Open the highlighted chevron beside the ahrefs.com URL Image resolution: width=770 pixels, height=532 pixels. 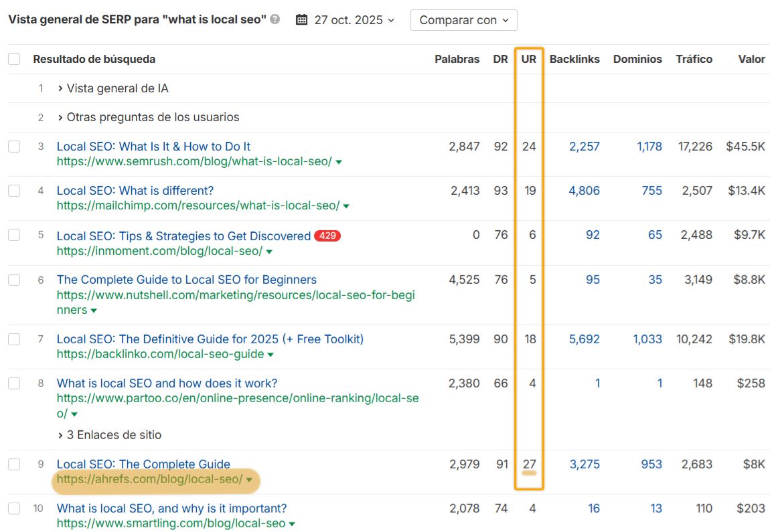pos(249,480)
